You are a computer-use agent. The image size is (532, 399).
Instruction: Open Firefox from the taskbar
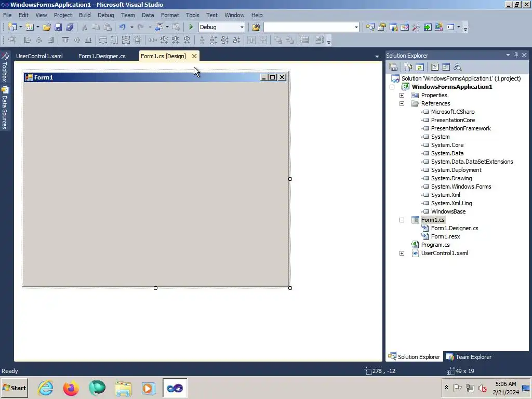point(71,388)
